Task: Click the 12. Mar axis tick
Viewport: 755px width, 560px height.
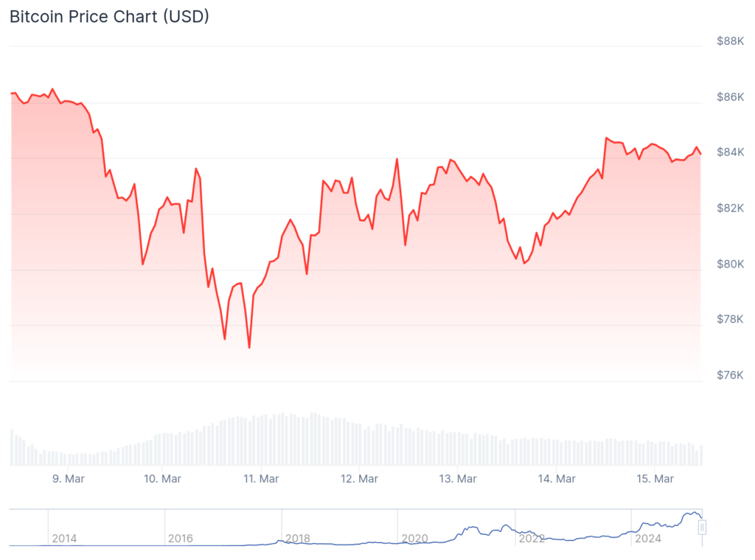Action: pos(359,479)
